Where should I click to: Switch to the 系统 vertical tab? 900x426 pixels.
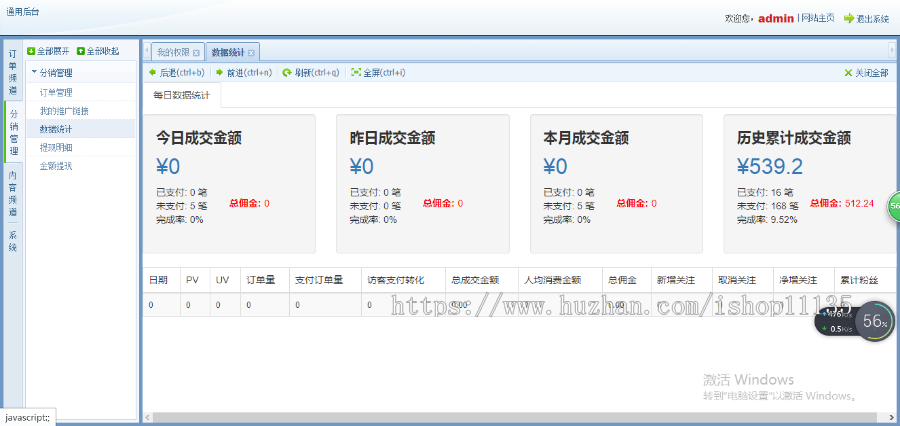(x=13, y=240)
